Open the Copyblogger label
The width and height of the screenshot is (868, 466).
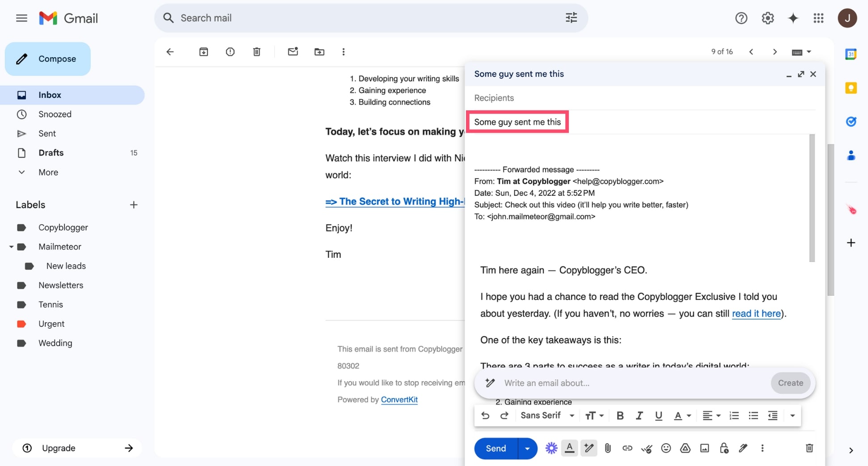pos(63,227)
